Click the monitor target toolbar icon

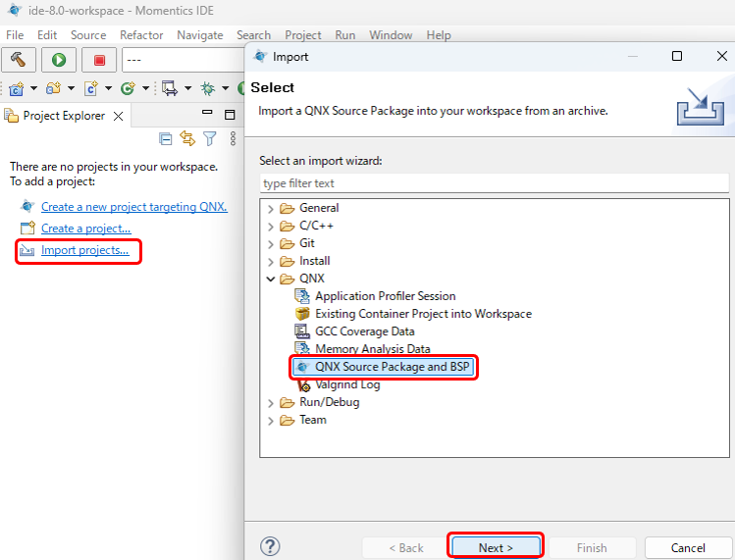[x=170, y=88]
